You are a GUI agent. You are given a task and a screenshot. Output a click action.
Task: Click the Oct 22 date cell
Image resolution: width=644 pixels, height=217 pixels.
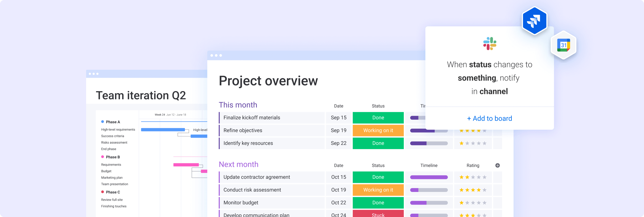(x=338, y=203)
